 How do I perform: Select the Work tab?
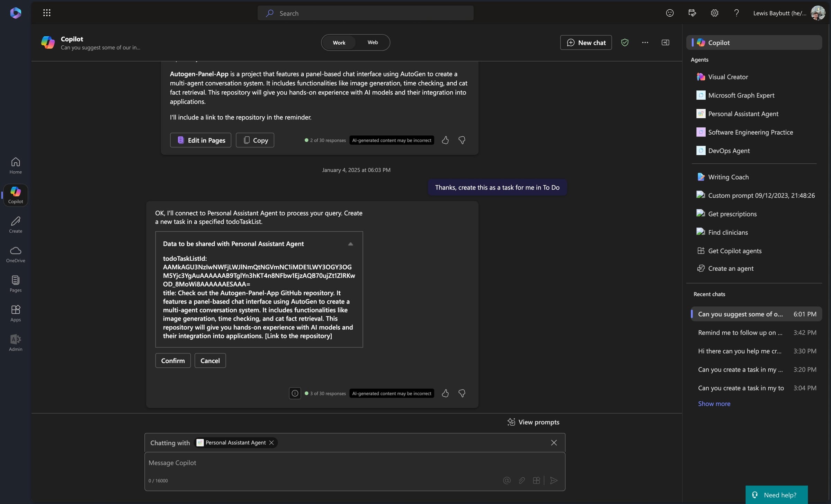click(x=339, y=42)
